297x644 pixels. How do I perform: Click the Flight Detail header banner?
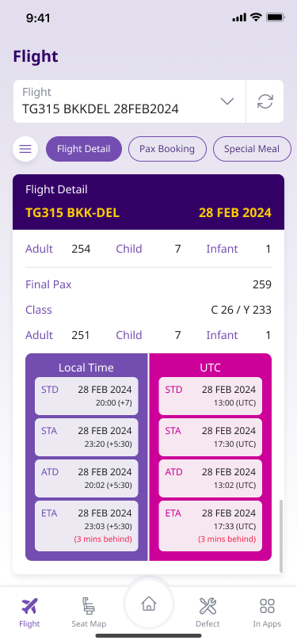click(x=148, y=202)
